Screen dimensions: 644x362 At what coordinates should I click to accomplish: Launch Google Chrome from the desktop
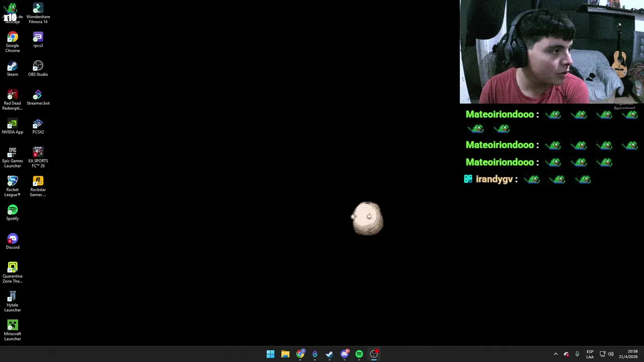point(12,42)
